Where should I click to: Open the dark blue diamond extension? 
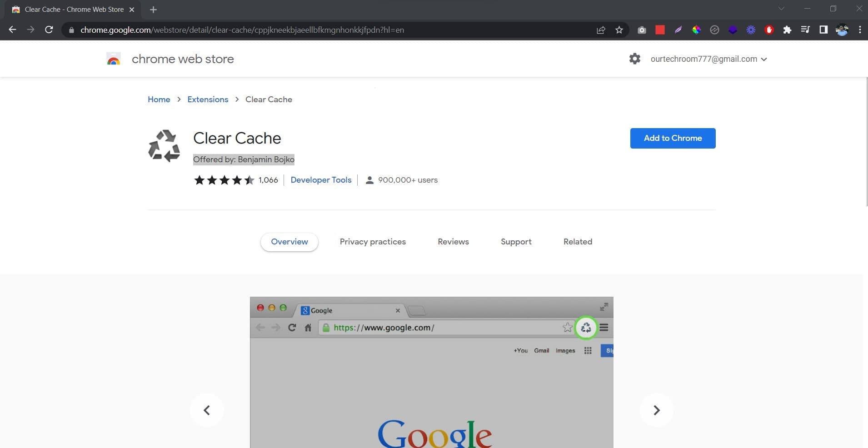[x=733, y=30]
